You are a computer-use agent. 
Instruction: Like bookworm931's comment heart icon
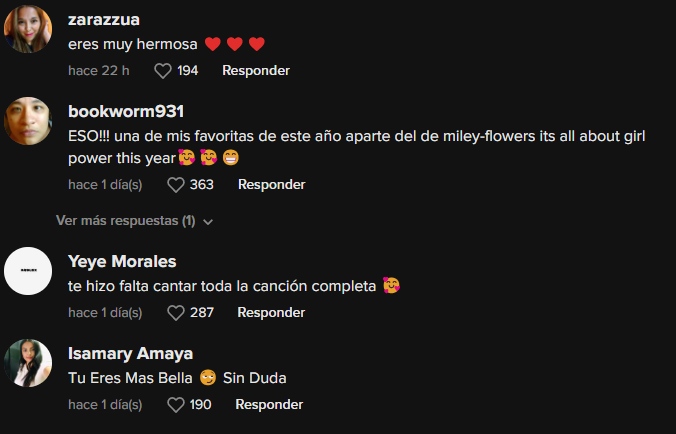pos(176,185)
